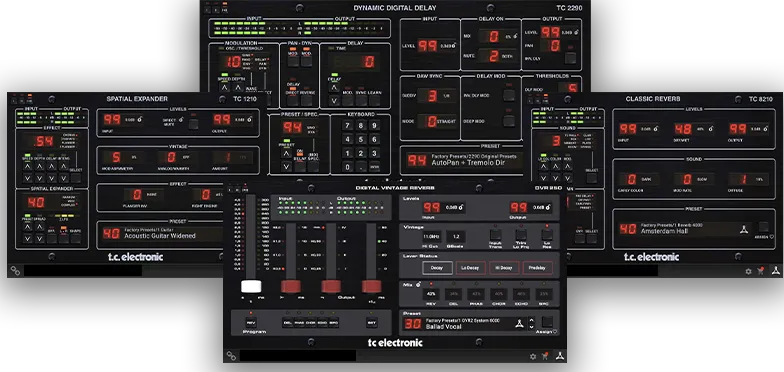Open the settings gear in Classic Reverb footer
784x372 pixels.
[x=748, y=272]
